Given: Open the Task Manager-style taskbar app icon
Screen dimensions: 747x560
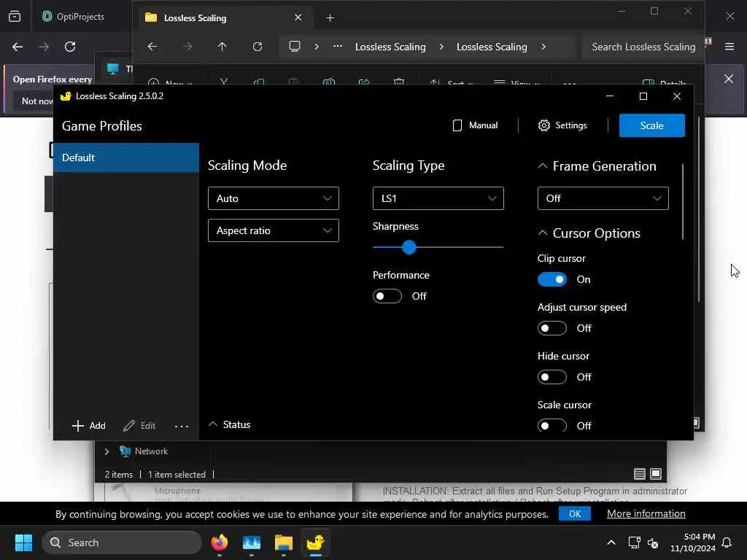Looking at the screenshot, I should [252, 542].
